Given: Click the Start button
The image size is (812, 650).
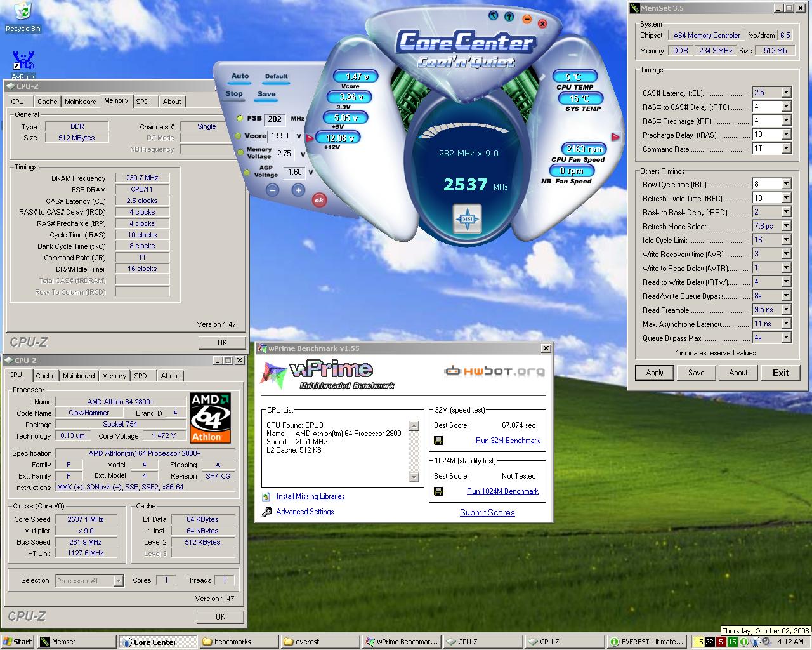Looking at the screenshot, I should click(x=18, y=642).
